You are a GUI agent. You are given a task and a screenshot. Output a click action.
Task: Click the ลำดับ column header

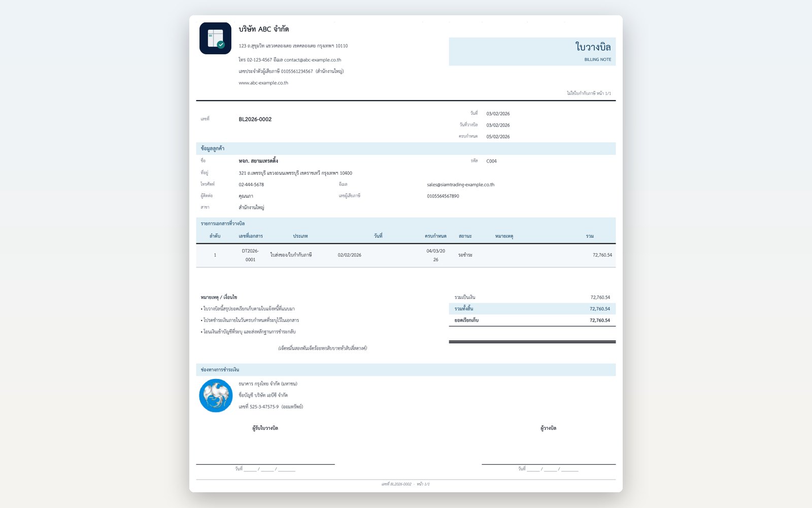(x=215, y=236)
